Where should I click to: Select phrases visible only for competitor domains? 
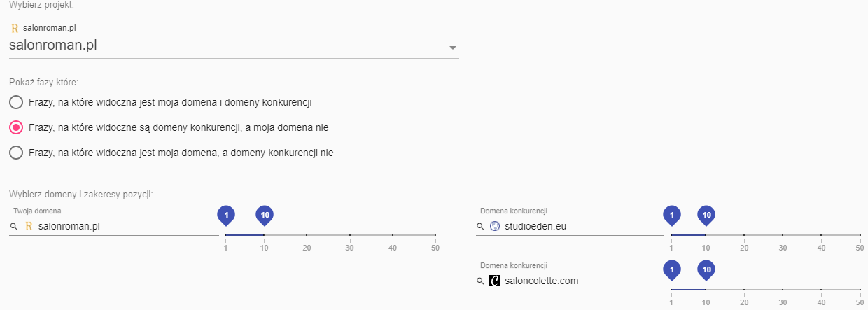click(16, 128)
